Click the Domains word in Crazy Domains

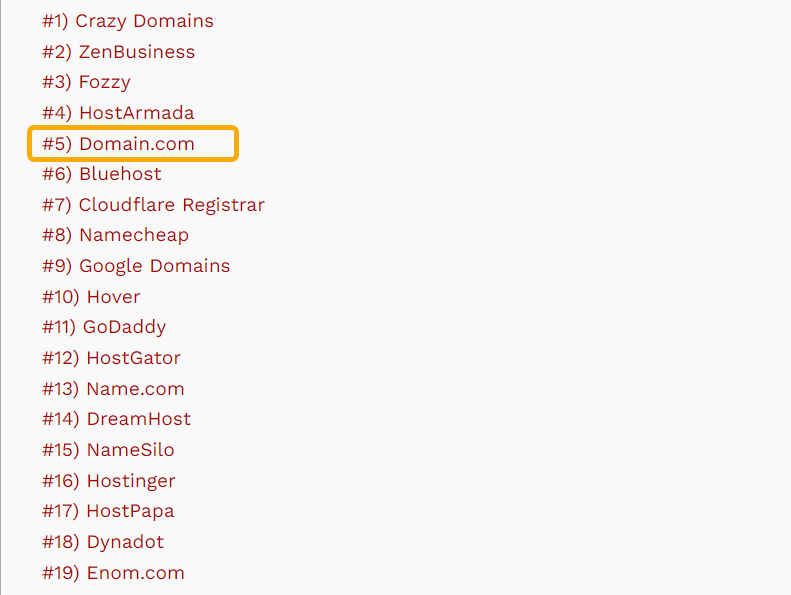click(174, 21)
